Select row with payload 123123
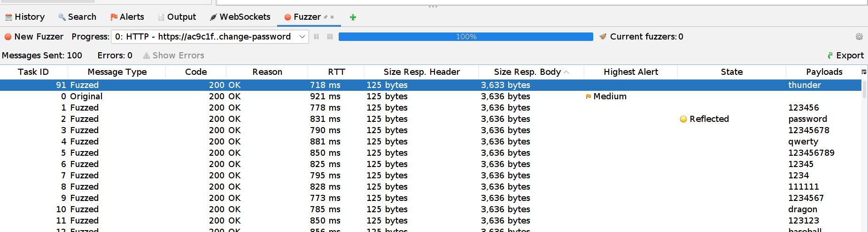The height and width of the screenshot is (232, 868). (431, 221)
